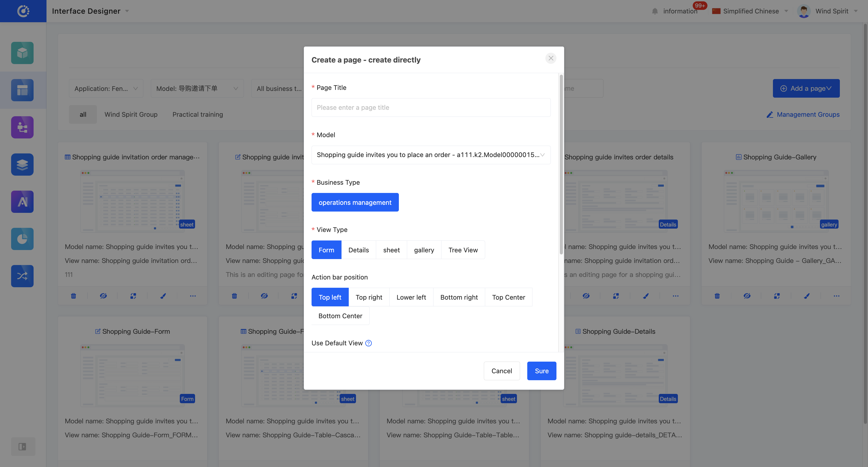Switch to the Practical training tab
The height and width of the screenshot is (467, 868).
coord(197,114)
